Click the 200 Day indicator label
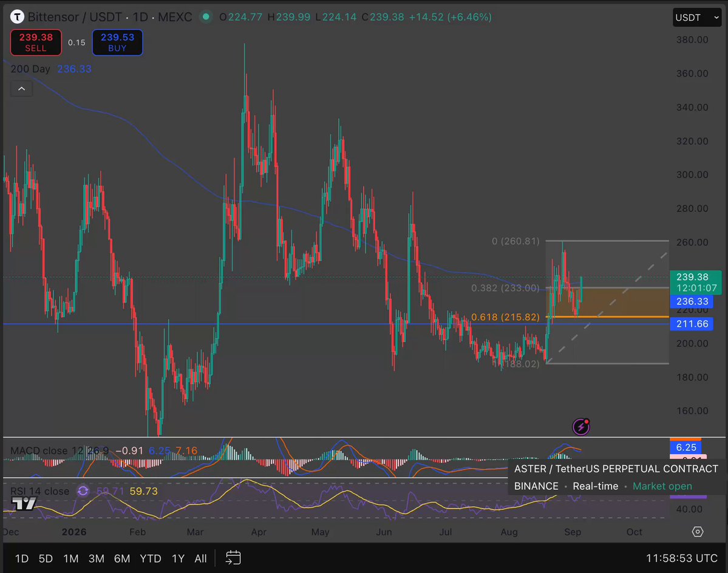The image size is (728, 573). [30, 69]
